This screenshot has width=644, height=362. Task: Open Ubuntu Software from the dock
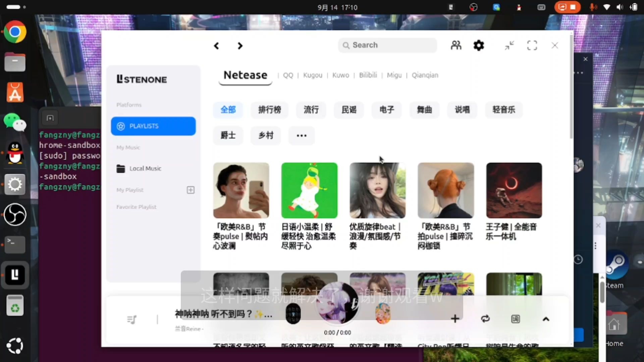pyautogui.click(x=15, y=92)
